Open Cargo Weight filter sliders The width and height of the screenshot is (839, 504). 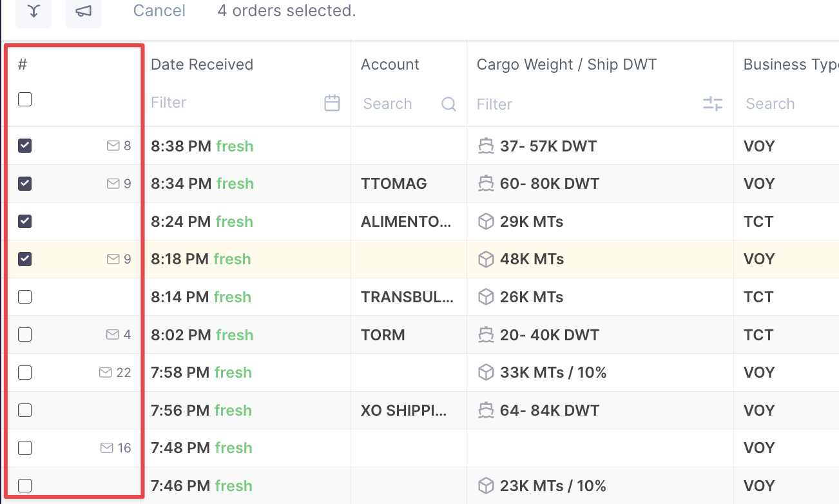coord(712,104)
